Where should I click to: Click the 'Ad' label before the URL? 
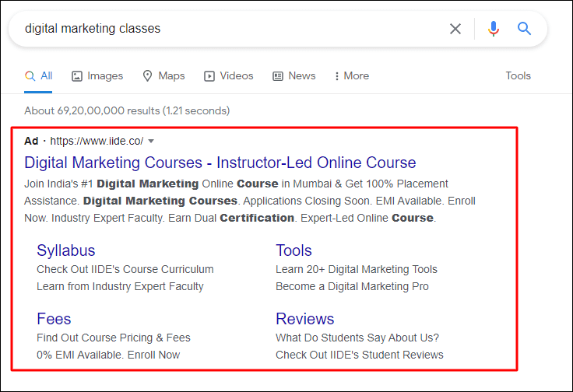point(31,141)
